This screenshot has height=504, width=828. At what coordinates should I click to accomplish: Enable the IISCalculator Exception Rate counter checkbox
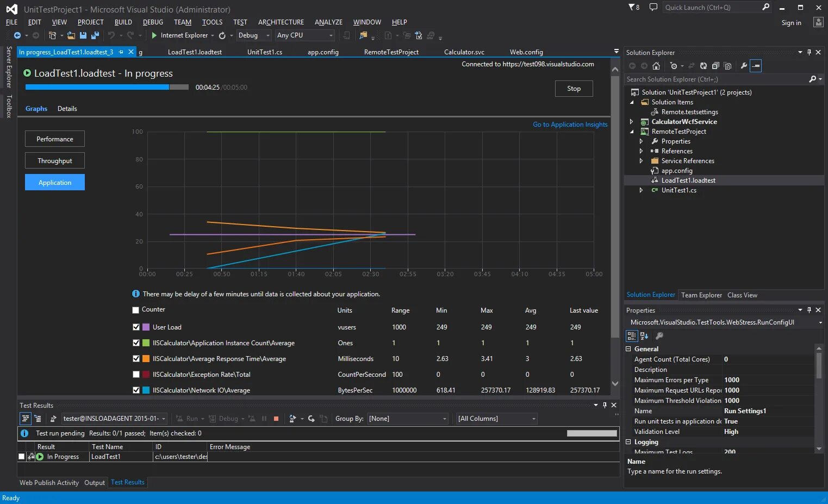(x=135, y=374)
